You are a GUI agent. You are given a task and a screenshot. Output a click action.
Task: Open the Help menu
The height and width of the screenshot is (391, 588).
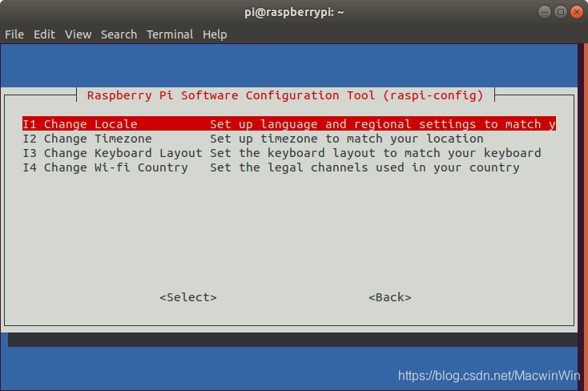pos(215,34)
